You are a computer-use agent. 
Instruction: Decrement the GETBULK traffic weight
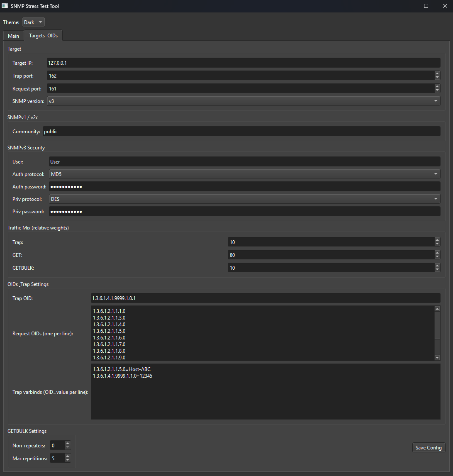click(437, 270)
